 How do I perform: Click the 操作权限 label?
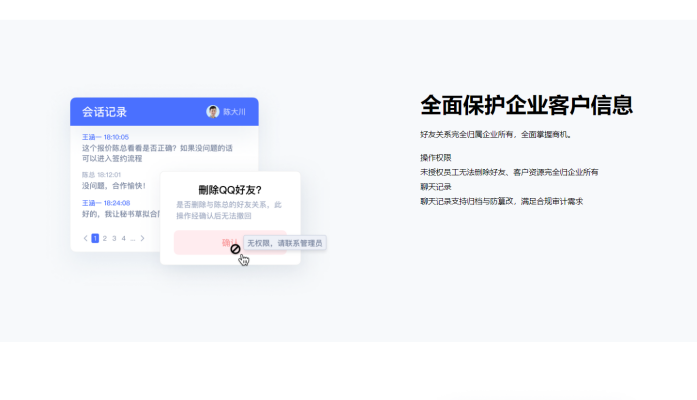[436, 158]
